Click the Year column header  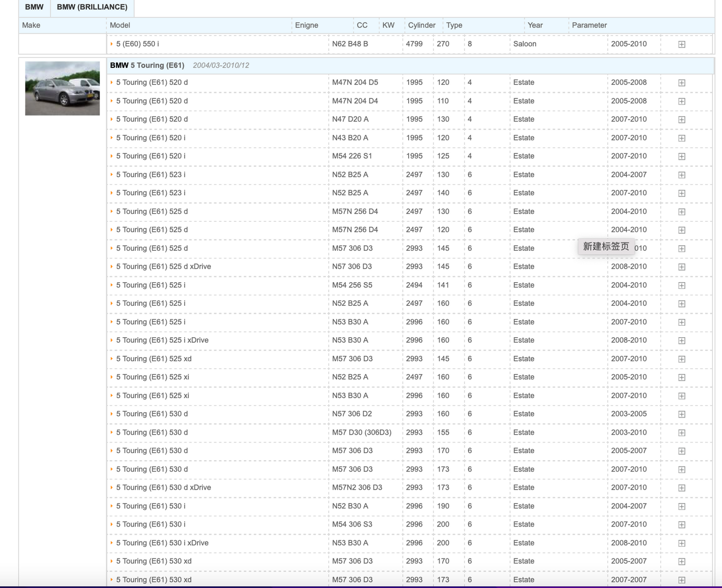coord(535,25)
